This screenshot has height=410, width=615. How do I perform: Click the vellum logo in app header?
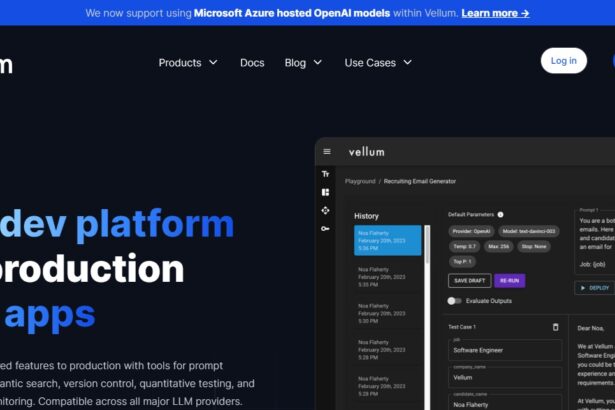(x=367, y=152)
